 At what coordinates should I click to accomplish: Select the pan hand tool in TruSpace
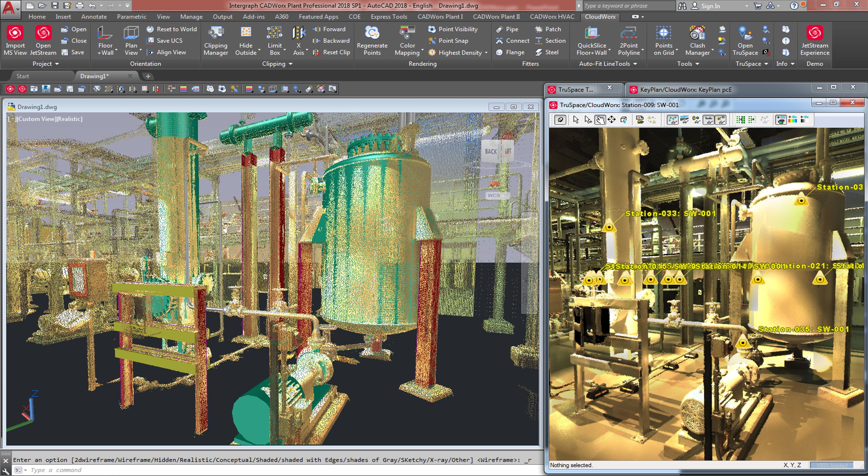point(600,120)
